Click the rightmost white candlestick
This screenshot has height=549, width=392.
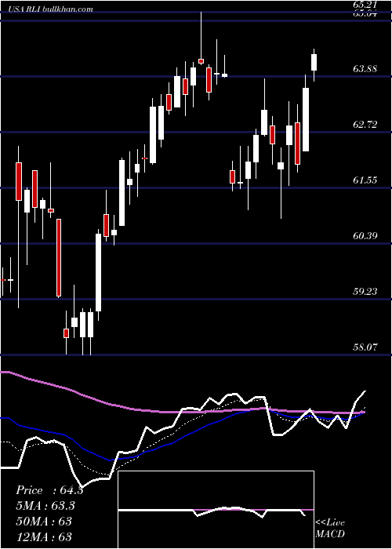pyautogui.click(x=314, y=62)
